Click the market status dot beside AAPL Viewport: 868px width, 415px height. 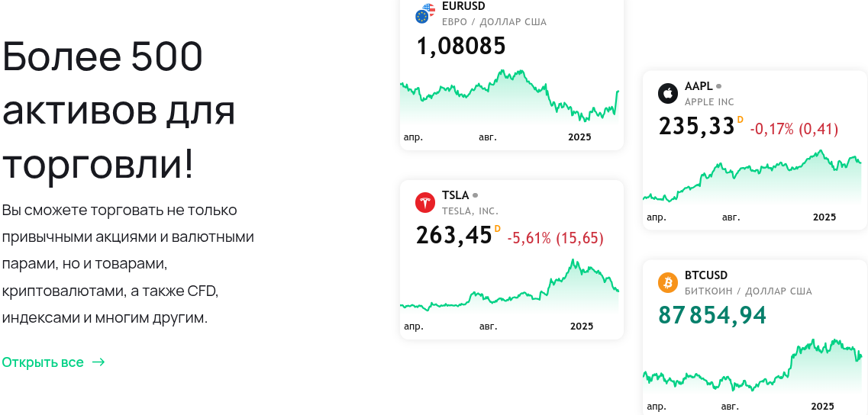pos(718,86)
